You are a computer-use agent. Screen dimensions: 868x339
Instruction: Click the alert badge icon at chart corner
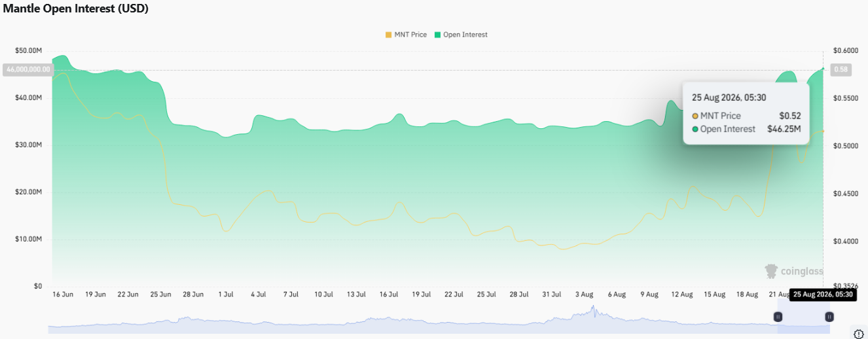tap(859, 333)
